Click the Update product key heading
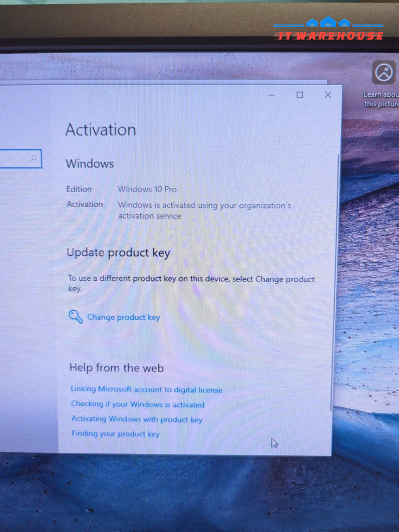The width and height of the screenshot is (399, 532). pyautogui.click(x=119, y=253)
